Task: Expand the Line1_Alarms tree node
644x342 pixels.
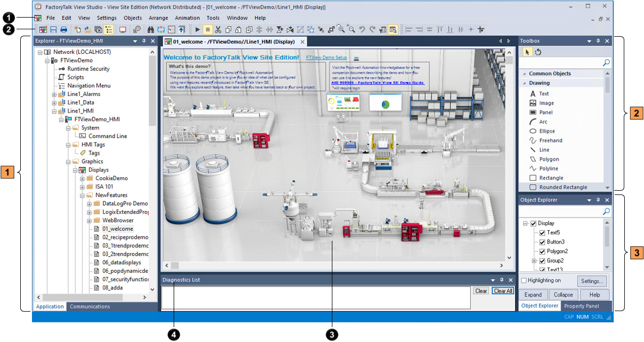Action: (x=54, y=94)
